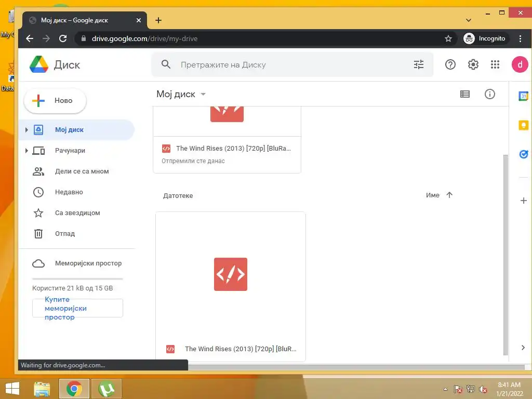Screen dimensions: 532x399
Task: Hide the side panel chevron
Action: pos(523,348)
